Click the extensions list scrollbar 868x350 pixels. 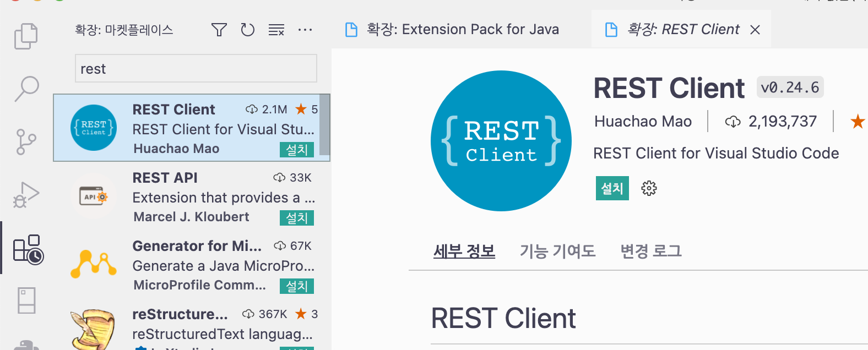(325, 124)
